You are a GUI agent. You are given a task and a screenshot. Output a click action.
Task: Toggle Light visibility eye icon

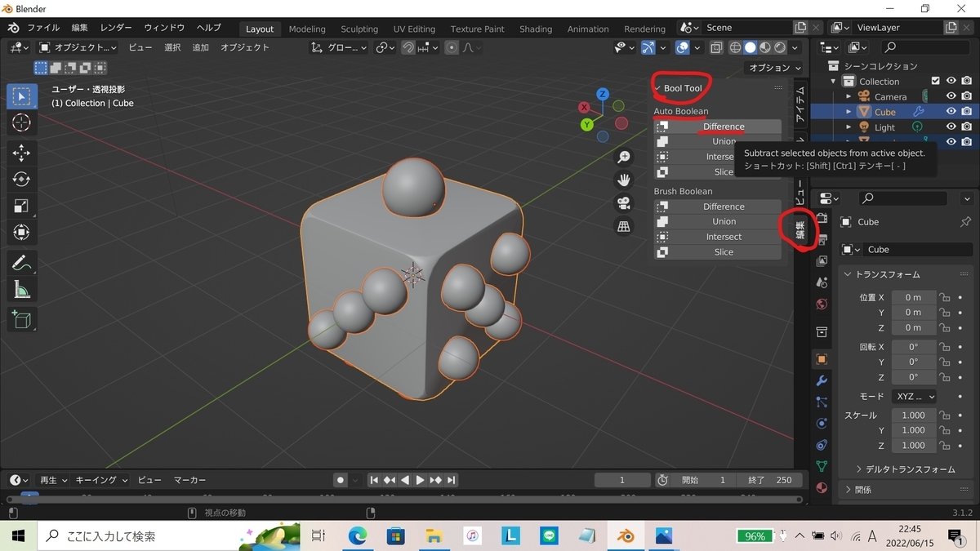(x=951, y=127)
